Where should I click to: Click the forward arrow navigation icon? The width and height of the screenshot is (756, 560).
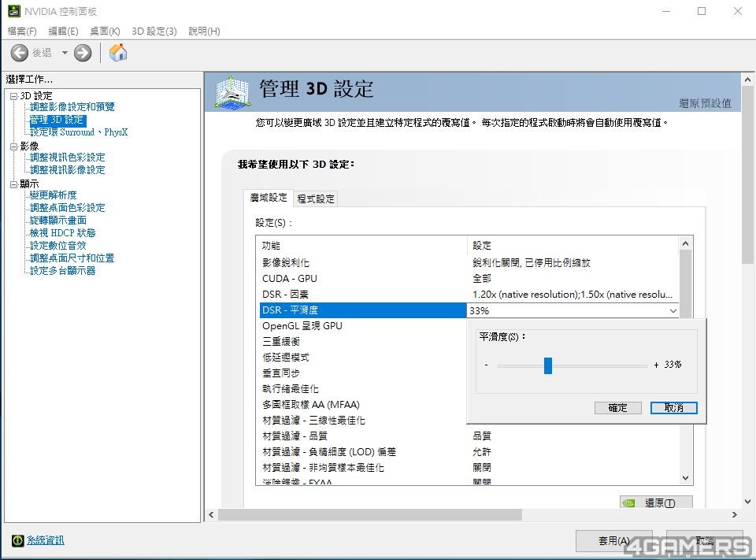(x=83, y=53)
